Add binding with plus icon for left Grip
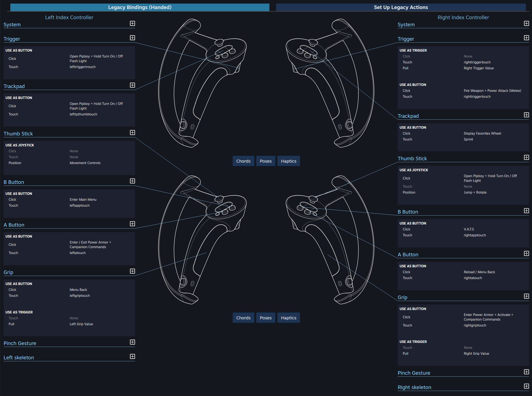 pyautogui.click(x=132, y=271)
